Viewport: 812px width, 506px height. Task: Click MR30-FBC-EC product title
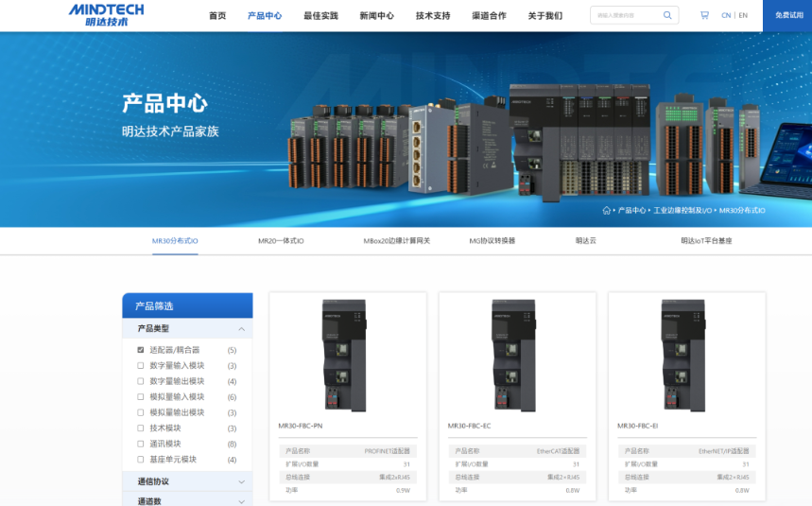coord(469,426)
